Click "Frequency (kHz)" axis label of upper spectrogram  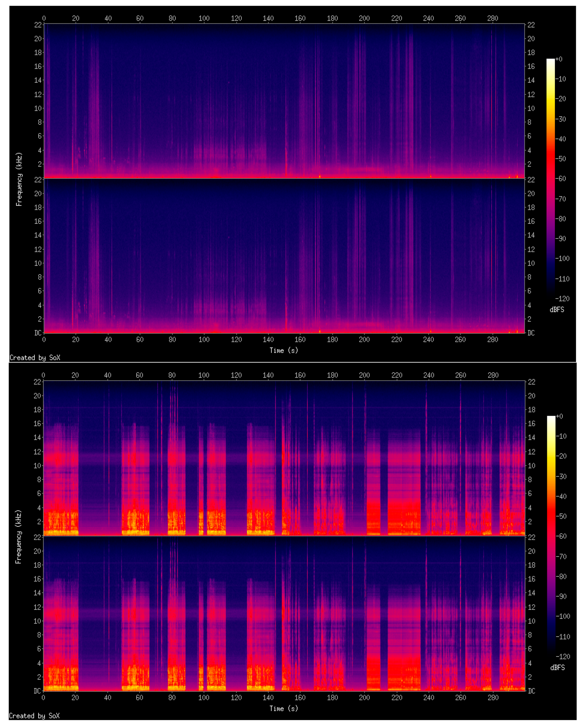19,179
